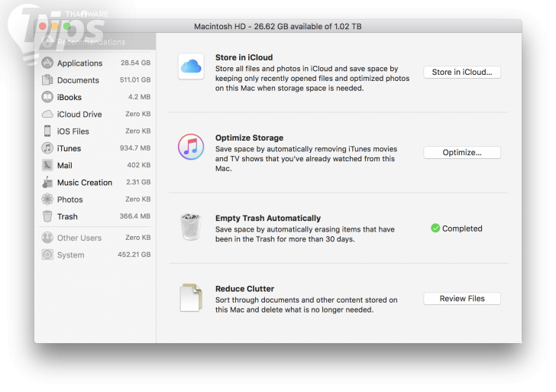Click the Macintosh HD window title
The width and height of the screenshot is (556, 392).
(x=278, y=27)
